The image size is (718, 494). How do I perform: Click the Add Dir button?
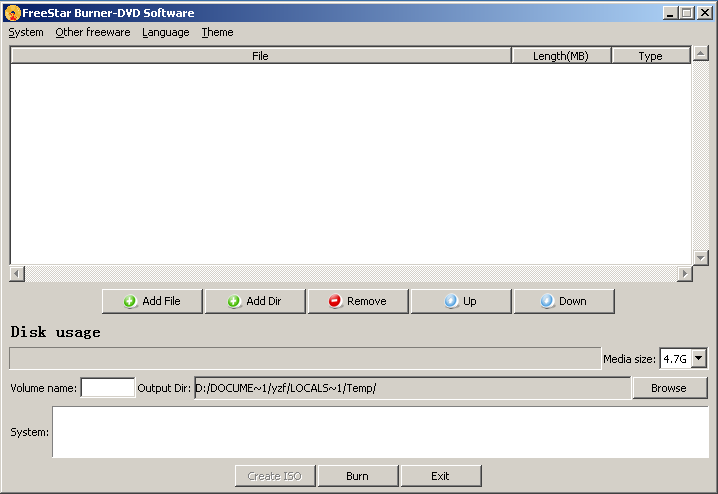pyautogui.click(x=255, y=301)
